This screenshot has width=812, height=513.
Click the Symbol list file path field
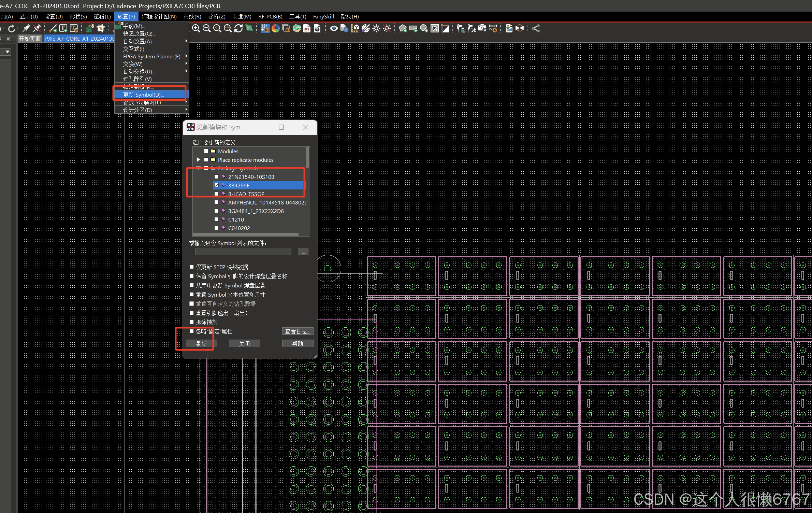click(x=243, y=252)
